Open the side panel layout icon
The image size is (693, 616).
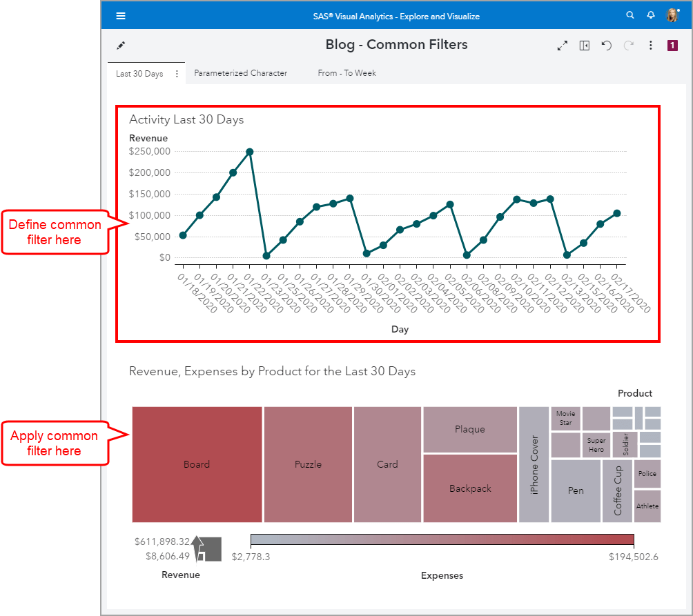click(x=585, y=44)
